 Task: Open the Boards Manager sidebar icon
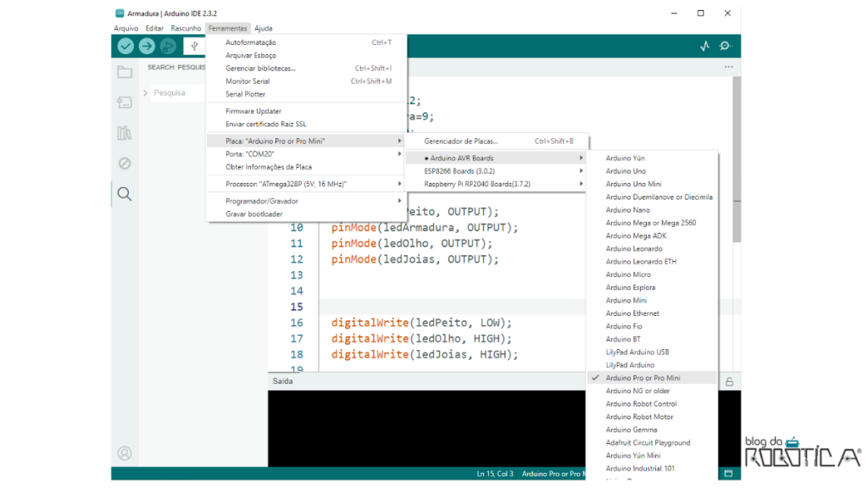[125, 102]
